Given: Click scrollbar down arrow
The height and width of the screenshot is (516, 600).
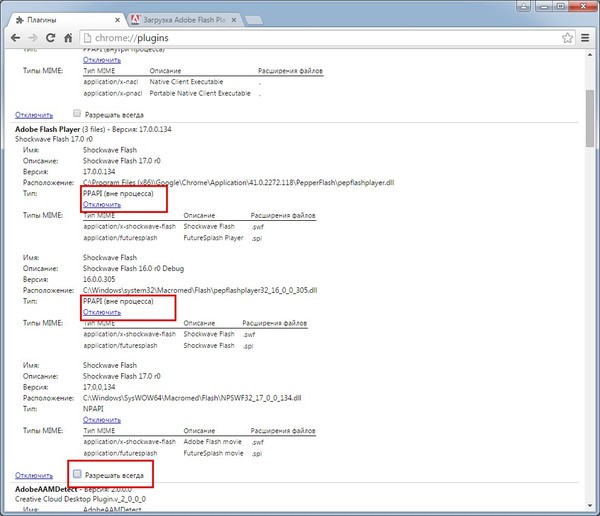Looking at the screenshot, I should click(x=590, y=506).
